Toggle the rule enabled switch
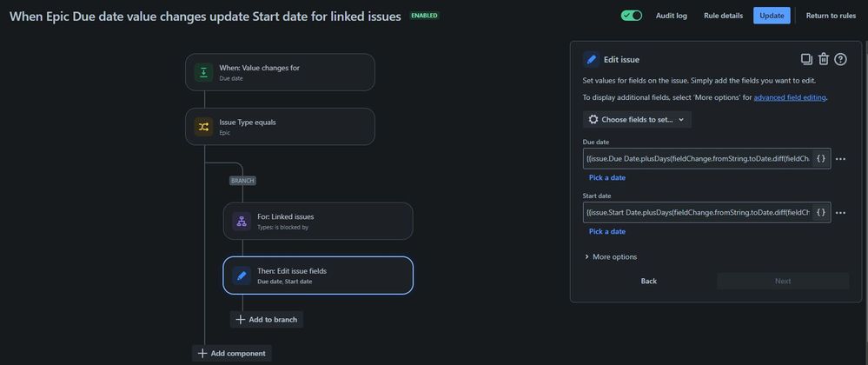868x365 pixels. tap(632, 16)
